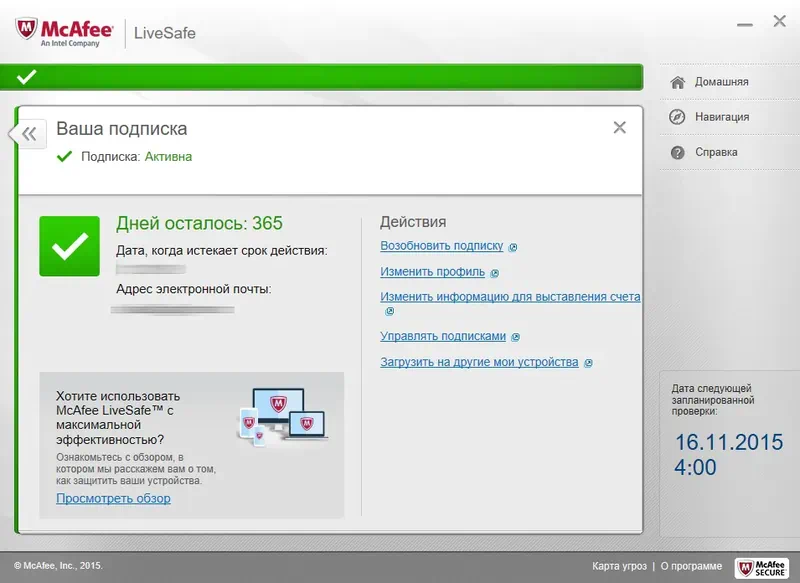Select Домашняя menu item
The height and width of the screenshot is (583, 800).
721,82
